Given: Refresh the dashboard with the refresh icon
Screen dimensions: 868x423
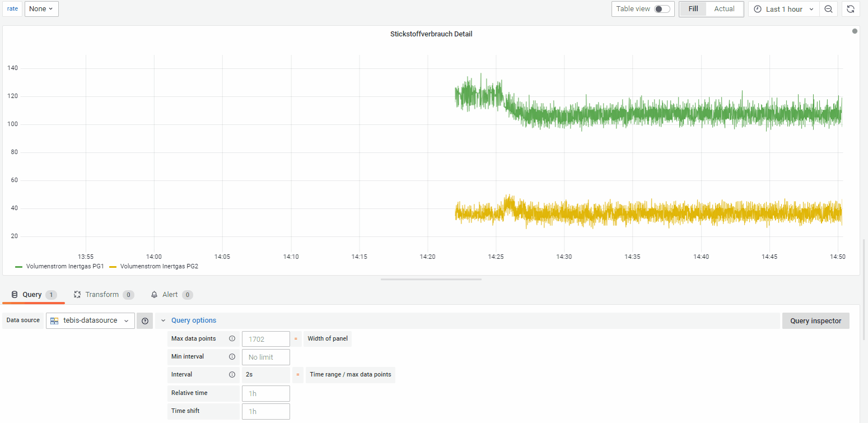Looking at the screenshot, I should click(x=850, y=9).
